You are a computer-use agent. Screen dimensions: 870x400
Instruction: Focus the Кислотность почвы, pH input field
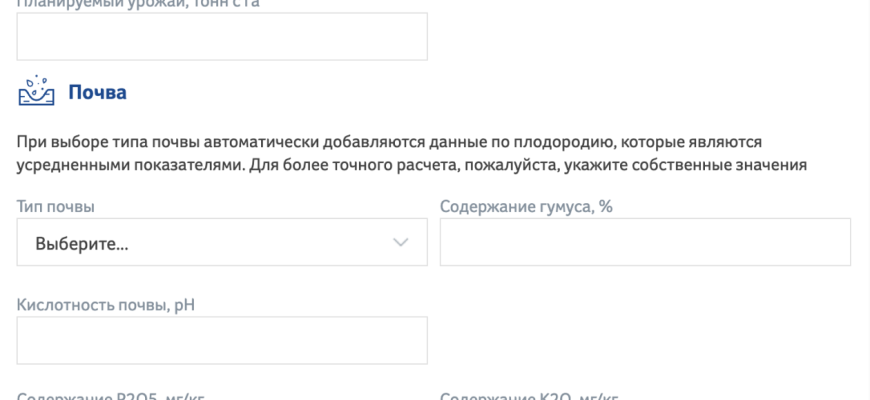[x=222, y=341]
